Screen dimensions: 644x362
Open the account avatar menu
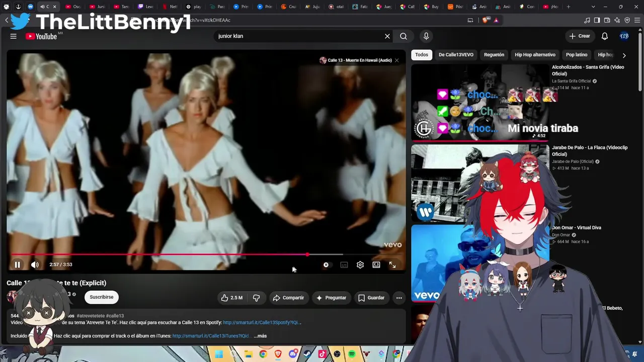(x=624, y=36)
